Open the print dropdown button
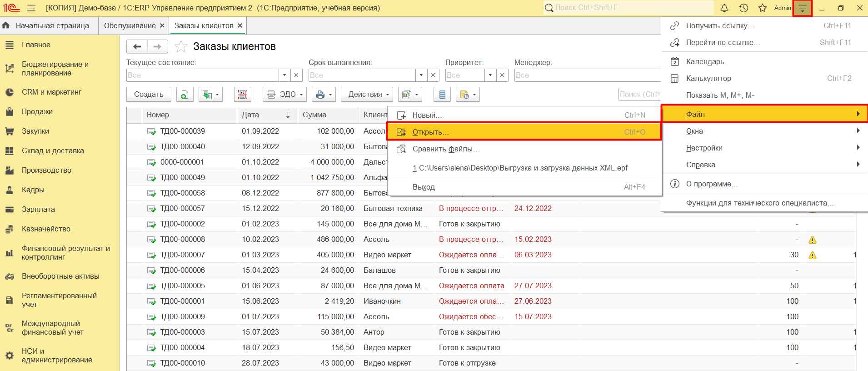This screenshot has width=868, height=371. [x=324, y=95]
